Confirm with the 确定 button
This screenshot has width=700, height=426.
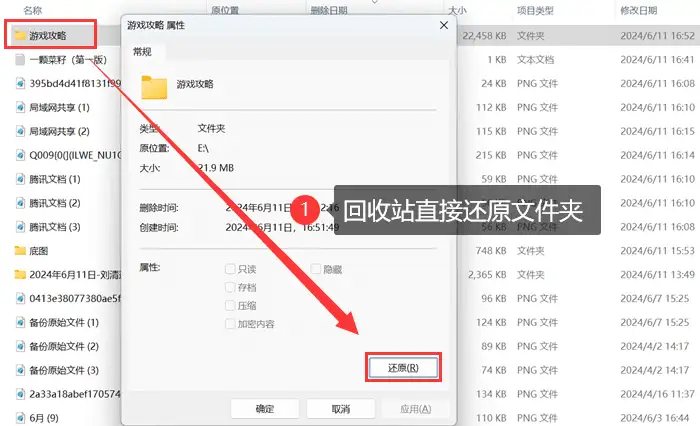(x=265, y=409)
